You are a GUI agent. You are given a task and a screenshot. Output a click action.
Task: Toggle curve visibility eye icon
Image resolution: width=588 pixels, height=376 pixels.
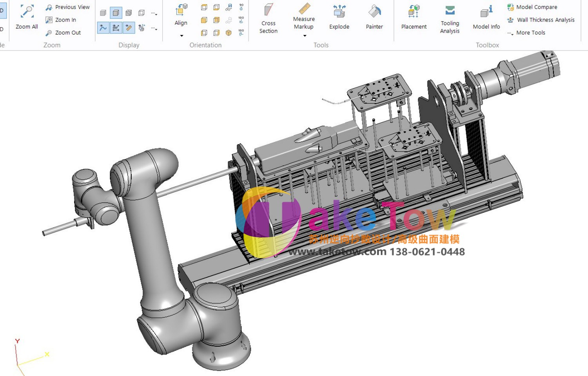103,28
